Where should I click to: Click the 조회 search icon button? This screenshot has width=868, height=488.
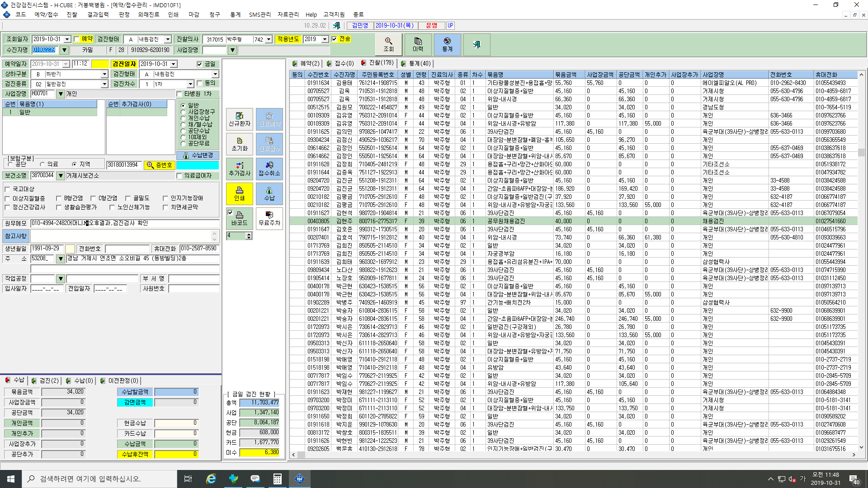(388, 44)
